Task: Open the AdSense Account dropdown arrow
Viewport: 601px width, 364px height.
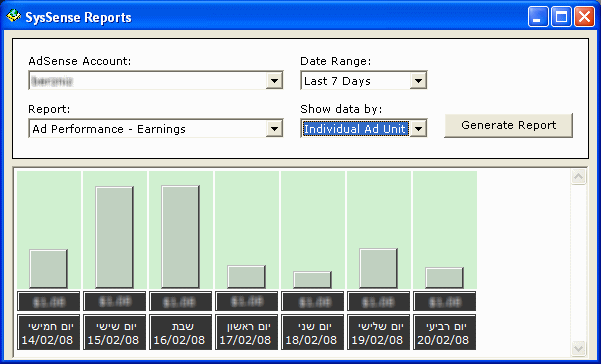Action: click(274, 80)
